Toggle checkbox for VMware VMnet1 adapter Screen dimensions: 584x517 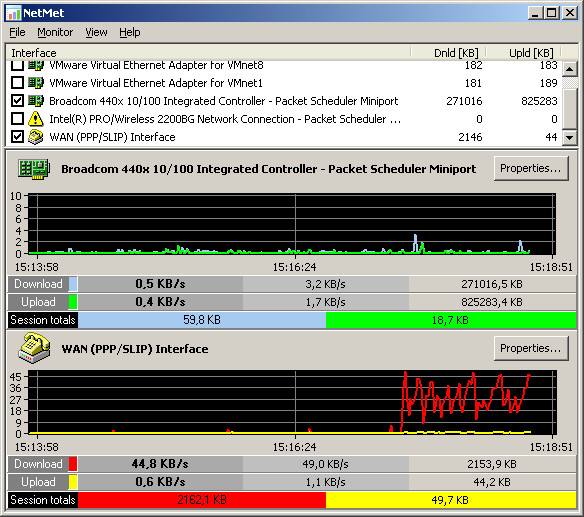point(17,83)
